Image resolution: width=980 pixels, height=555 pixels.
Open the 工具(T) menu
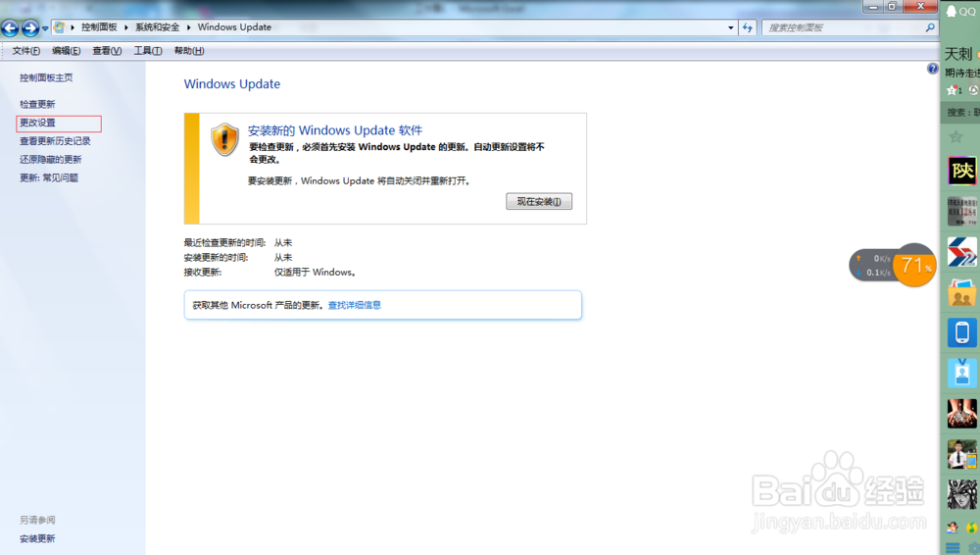tap(148, 51)
